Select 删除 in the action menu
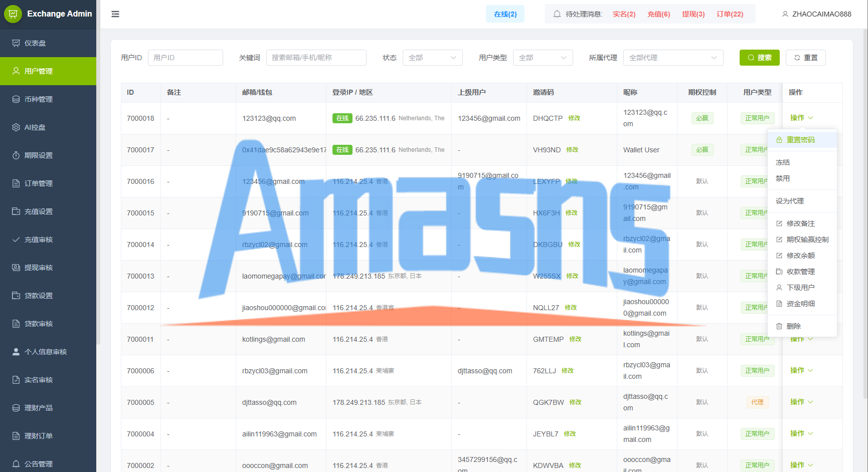This screenshot has height=472, width=868. (x=802, y=326)
